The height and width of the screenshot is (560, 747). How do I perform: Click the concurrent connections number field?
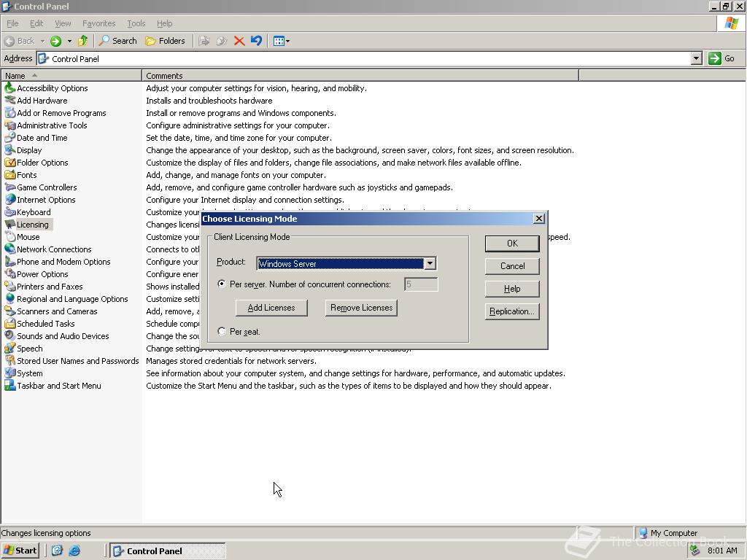(421, 284)
